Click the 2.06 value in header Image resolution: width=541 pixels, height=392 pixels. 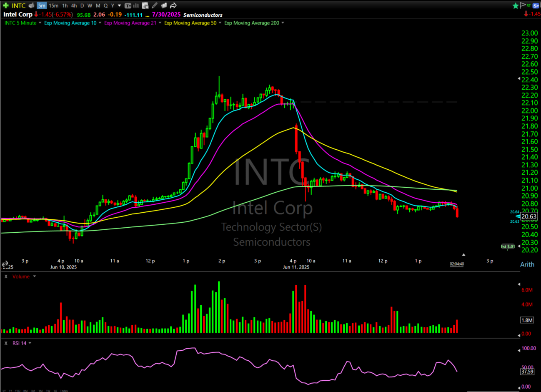point(99,15)
